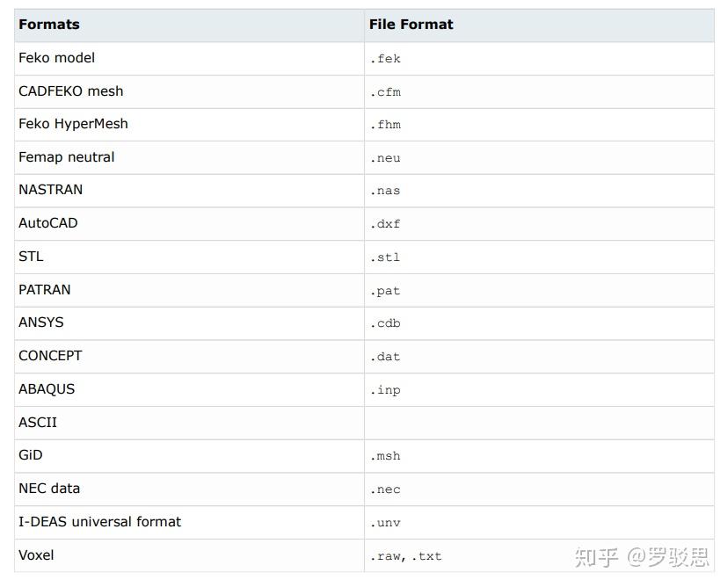Click the ".fek" file extension
This screenshot has width=728, height=587.
(385, 59)
